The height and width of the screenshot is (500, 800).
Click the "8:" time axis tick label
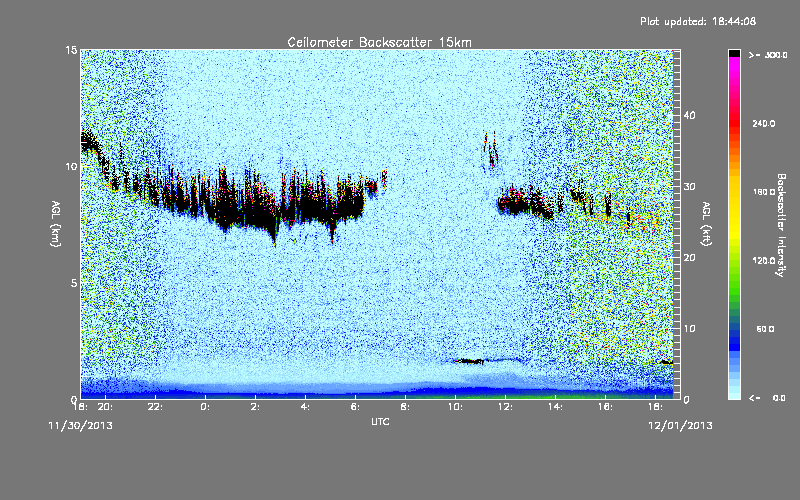tap(405, 407)
